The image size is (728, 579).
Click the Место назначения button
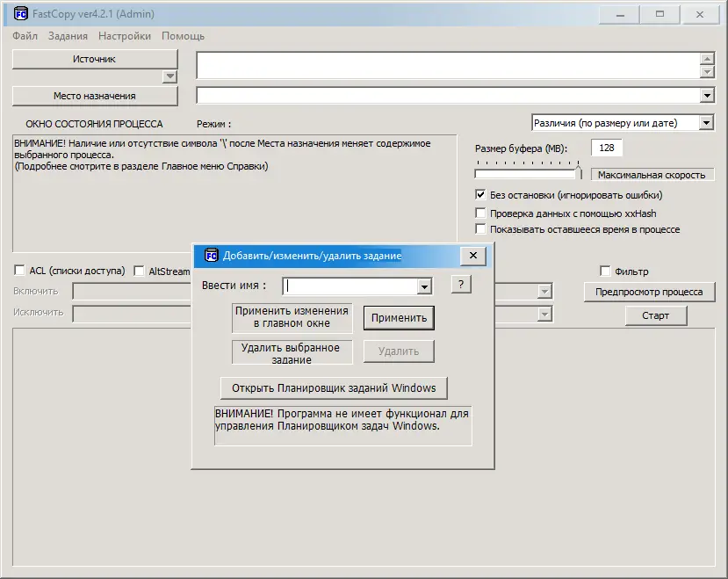[x=95, y=96]
